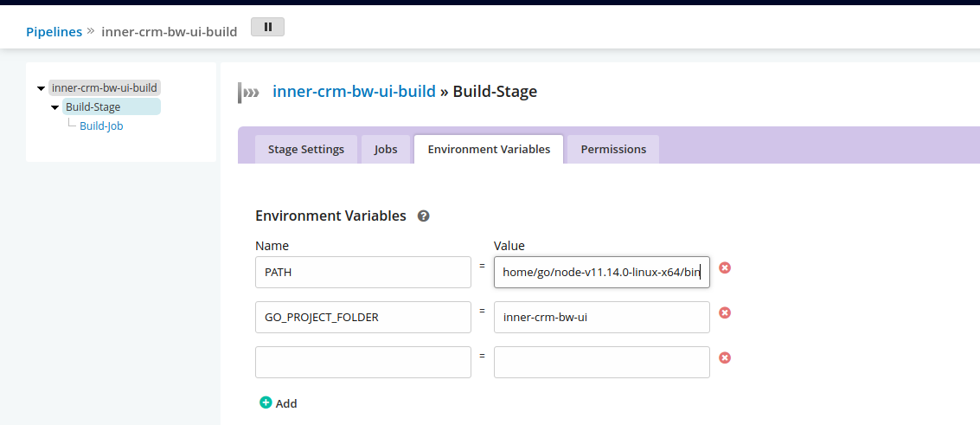The width and height of the screenshot is (980, 425).
Task: Open the Permissions tab
Action: (613, 149)
